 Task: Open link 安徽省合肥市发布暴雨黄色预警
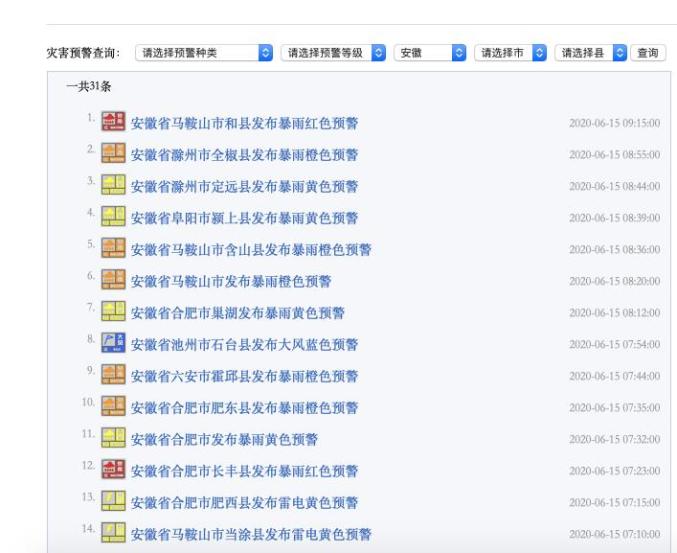tap(225, 439)
